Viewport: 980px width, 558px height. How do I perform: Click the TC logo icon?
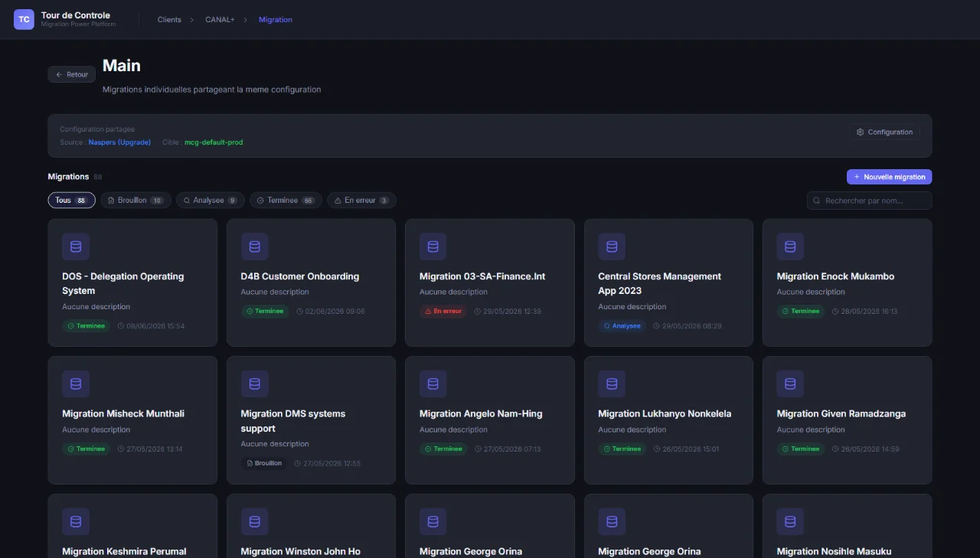pyautogui.click(x=24, y=19)
